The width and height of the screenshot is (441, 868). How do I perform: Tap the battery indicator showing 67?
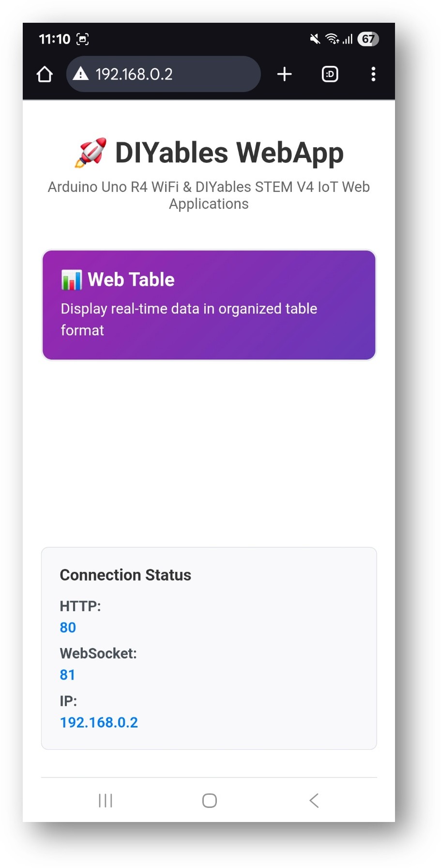(368, 39)
